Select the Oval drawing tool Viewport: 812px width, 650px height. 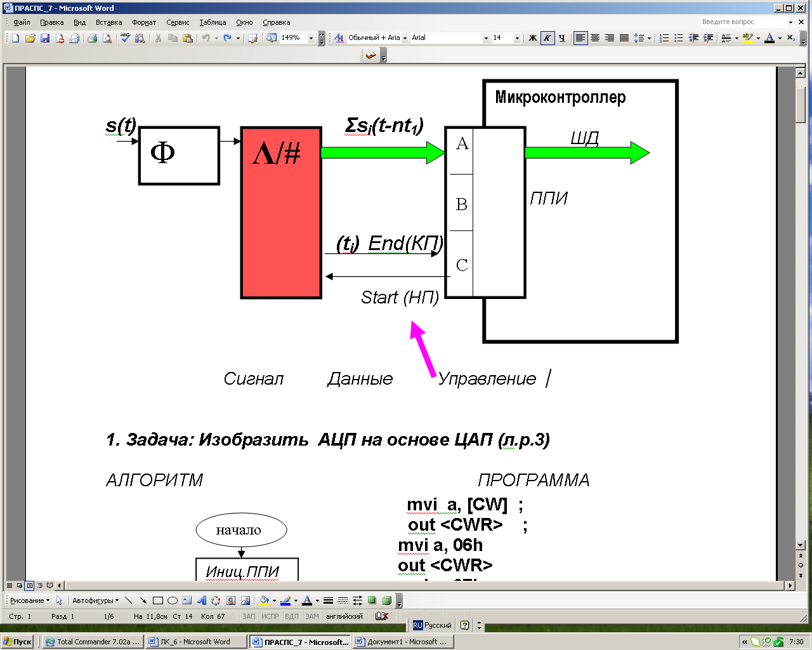(x=173, y=600)
